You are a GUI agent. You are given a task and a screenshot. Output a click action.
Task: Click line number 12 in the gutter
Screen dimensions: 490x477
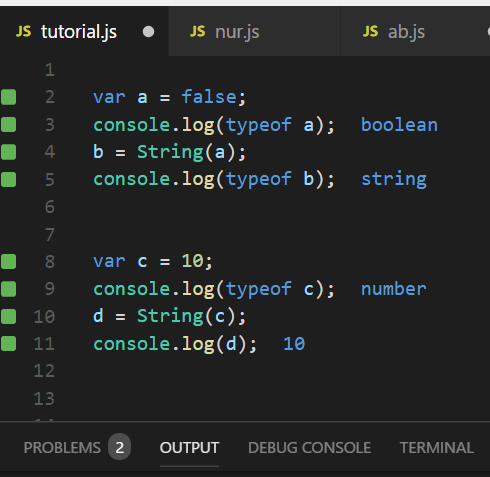(44, 371)
